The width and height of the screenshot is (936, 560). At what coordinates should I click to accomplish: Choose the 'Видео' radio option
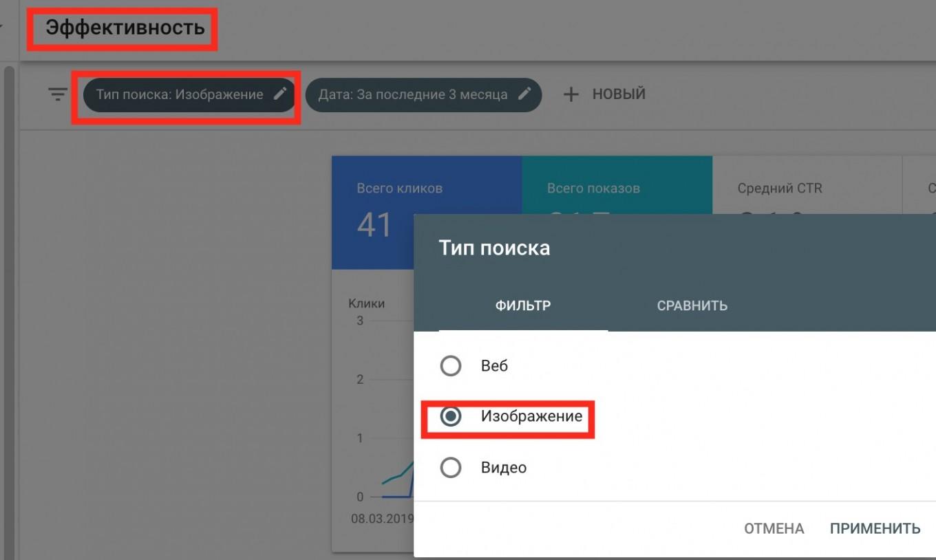coord(451,468)
